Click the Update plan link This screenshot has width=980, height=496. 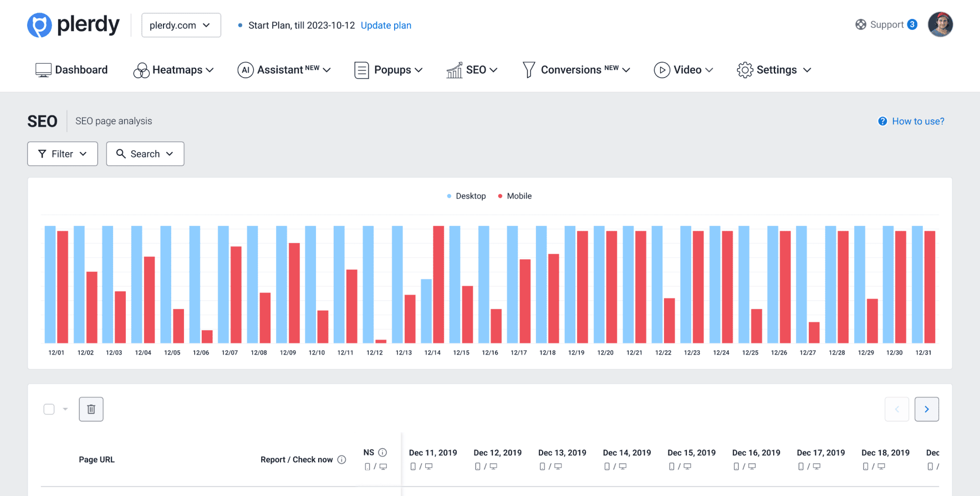click(386, 26)
